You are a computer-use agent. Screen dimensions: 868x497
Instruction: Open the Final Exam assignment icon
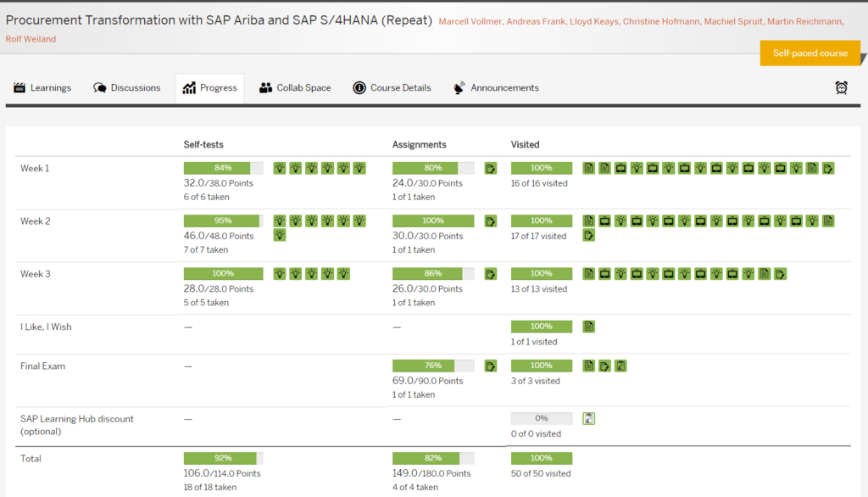pos(491,366)
